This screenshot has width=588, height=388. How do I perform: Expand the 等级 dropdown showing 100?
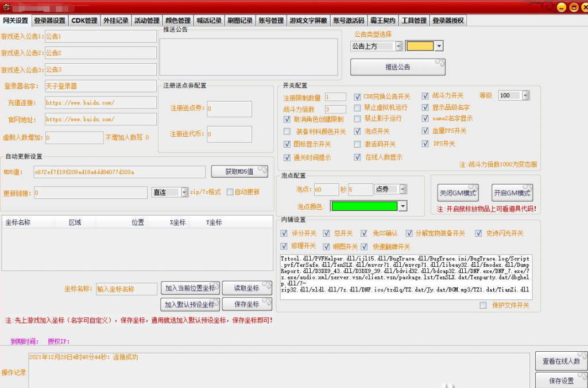(525, 95)
